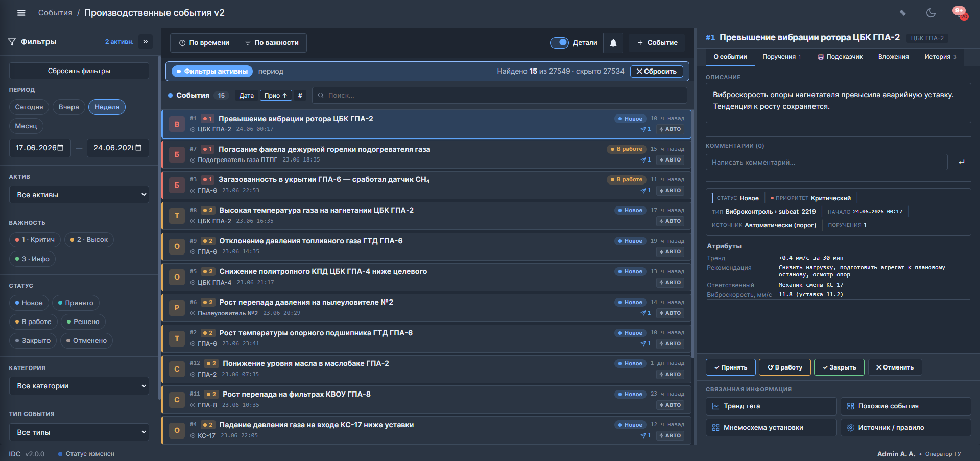The height and width of the screenshot is (461, 980).
Task: Click the send-comment arrow icon
Action: coord(962,162)
